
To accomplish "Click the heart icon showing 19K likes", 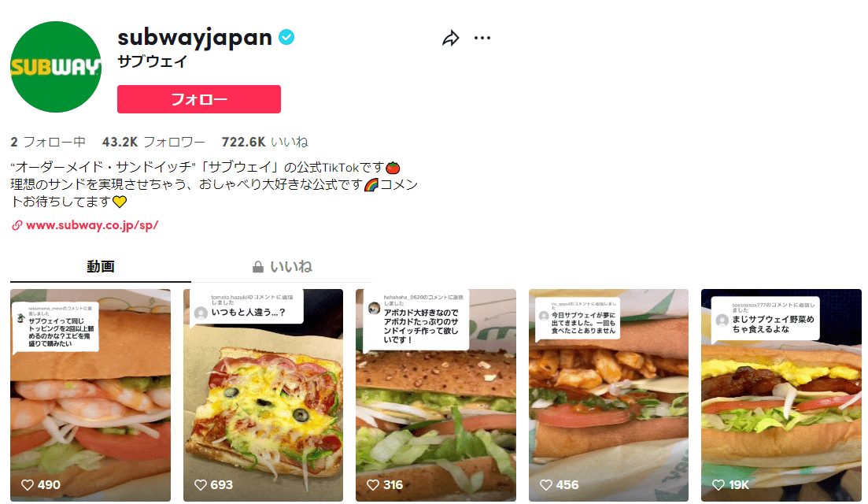I will [x=718, y=484].
